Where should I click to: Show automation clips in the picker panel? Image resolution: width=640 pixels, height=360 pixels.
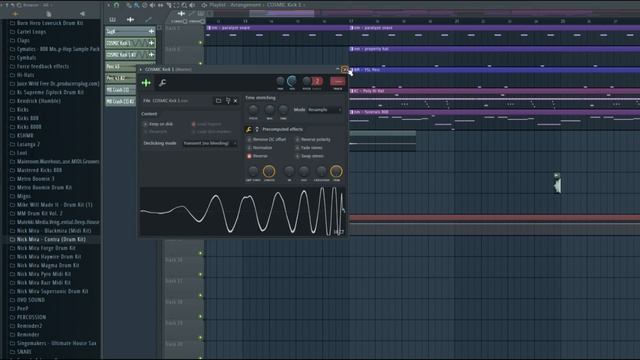click(148, 20)
